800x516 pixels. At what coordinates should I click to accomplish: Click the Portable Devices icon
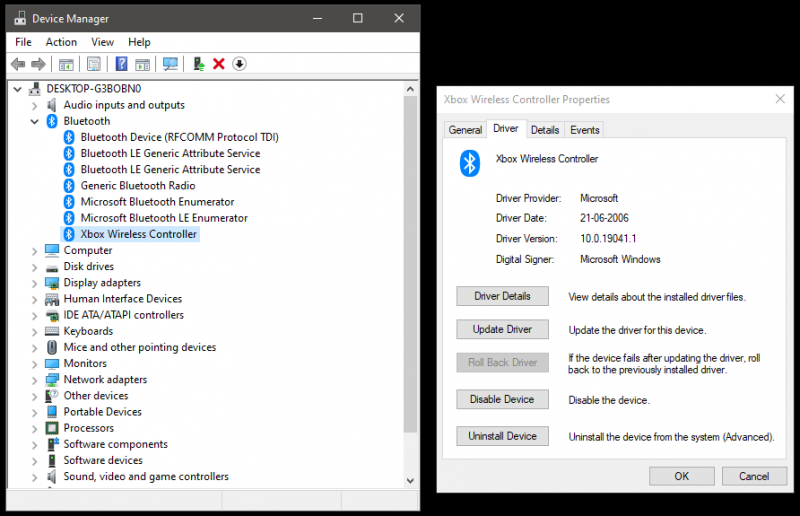coord(52,411)
